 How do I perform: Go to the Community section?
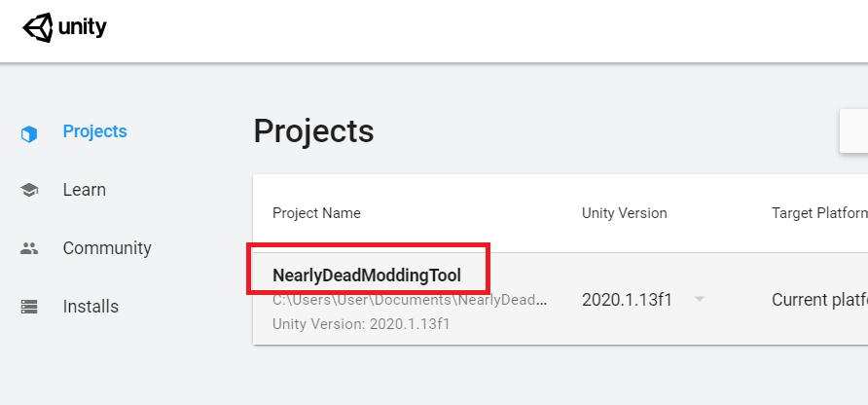click(x=107, y=248)
